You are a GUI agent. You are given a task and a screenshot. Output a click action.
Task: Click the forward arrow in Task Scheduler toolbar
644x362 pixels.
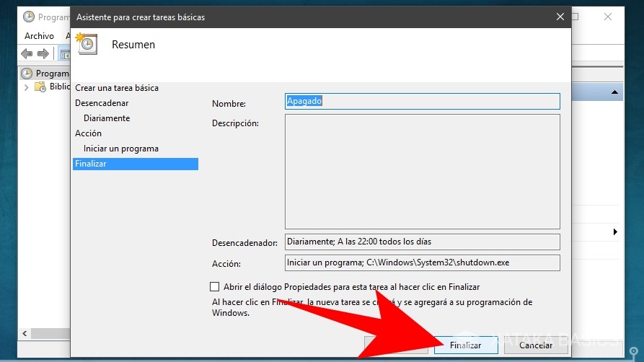click(43, 54)
